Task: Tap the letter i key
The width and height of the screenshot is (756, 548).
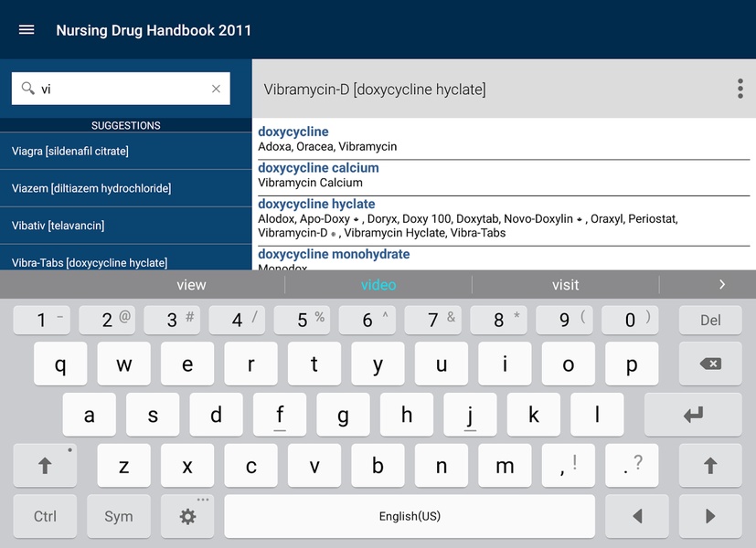Action: tap(505, 364)
